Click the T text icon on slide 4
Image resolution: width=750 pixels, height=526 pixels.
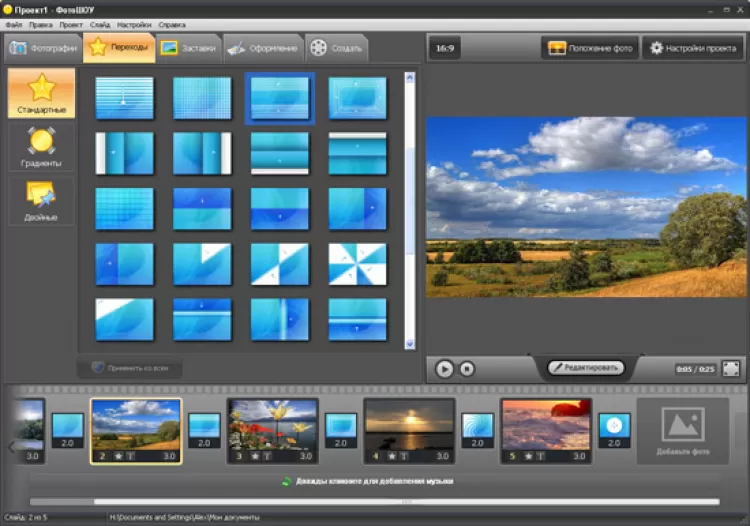pyautogui.click(x=404, y=456)
